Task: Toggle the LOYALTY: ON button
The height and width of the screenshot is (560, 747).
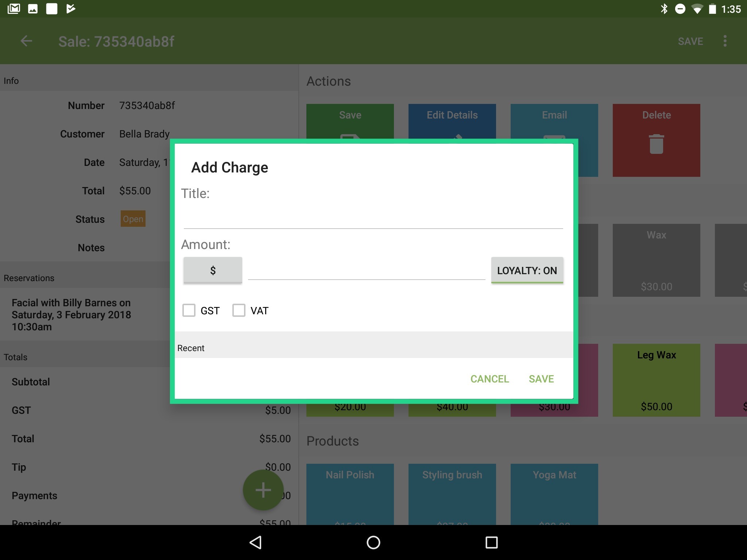Action: [527, 270]
